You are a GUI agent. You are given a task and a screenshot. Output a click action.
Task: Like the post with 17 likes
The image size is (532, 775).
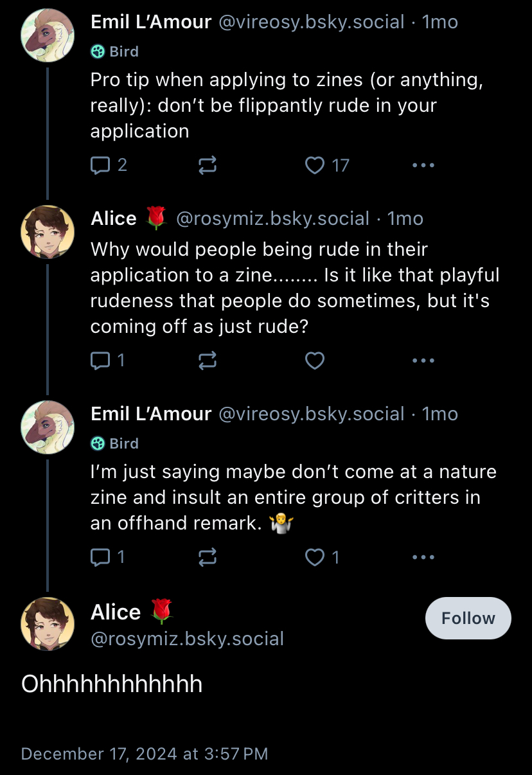[x=327, y=165]
